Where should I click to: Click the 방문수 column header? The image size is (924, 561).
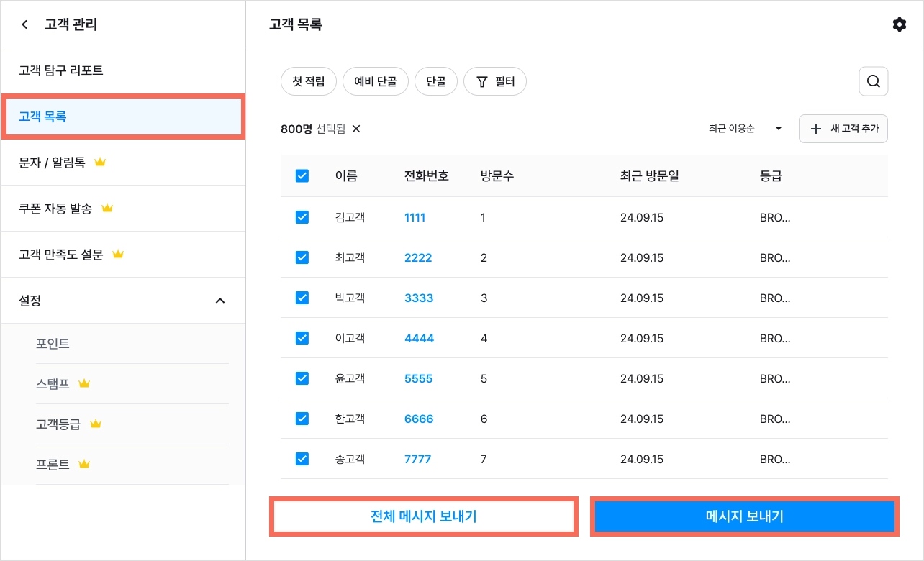[497, 176]
